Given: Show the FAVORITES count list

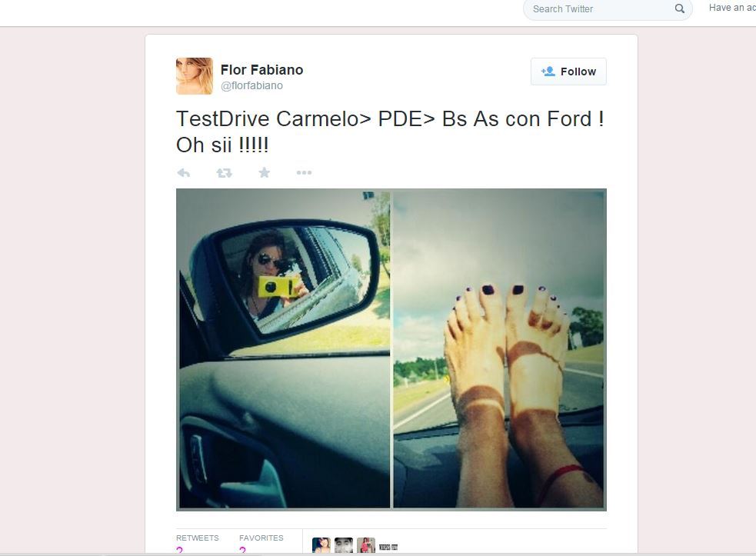Looking at the screenshot, I should (261, 543).
